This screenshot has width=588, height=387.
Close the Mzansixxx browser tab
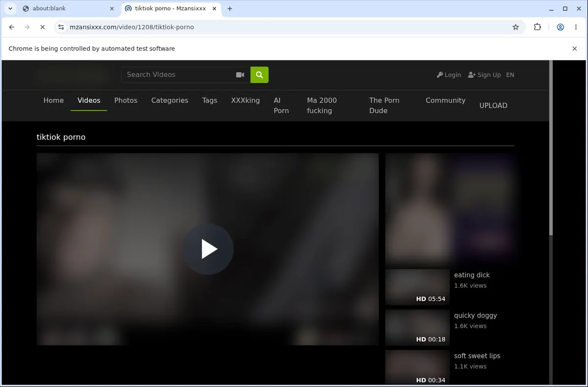214,8
